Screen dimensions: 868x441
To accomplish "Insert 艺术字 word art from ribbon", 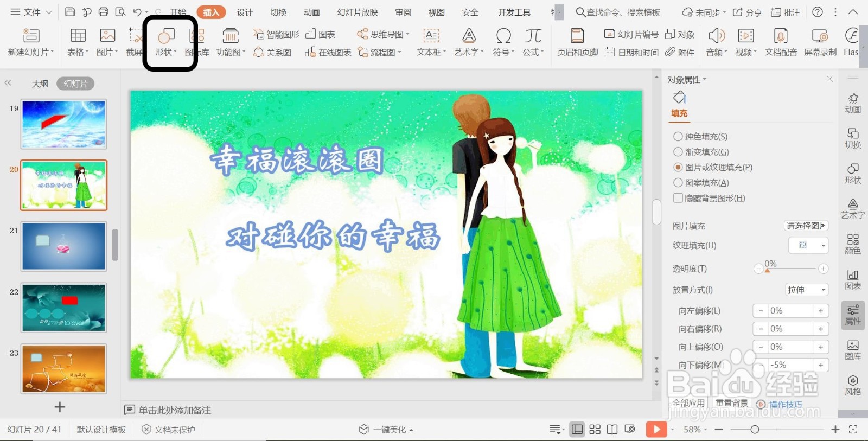I will pos(469,42).
